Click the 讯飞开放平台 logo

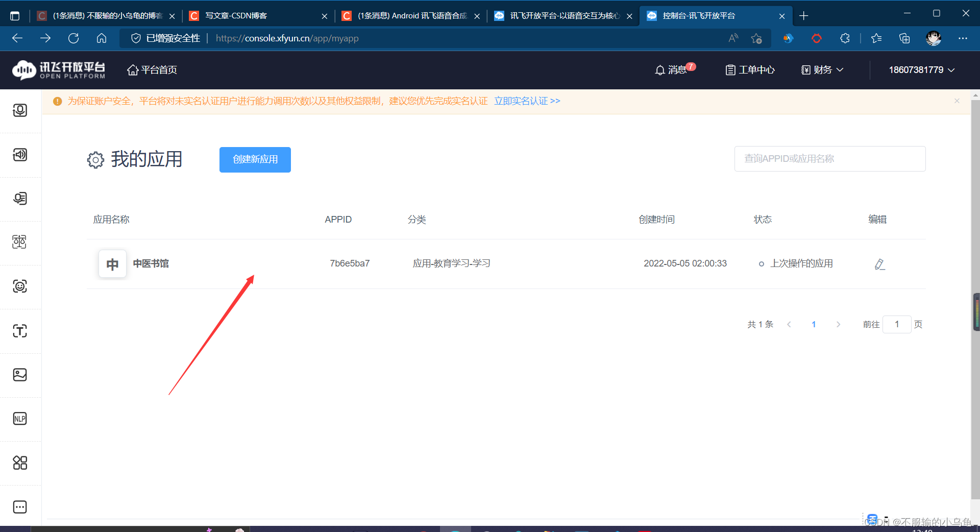point(59,70)
